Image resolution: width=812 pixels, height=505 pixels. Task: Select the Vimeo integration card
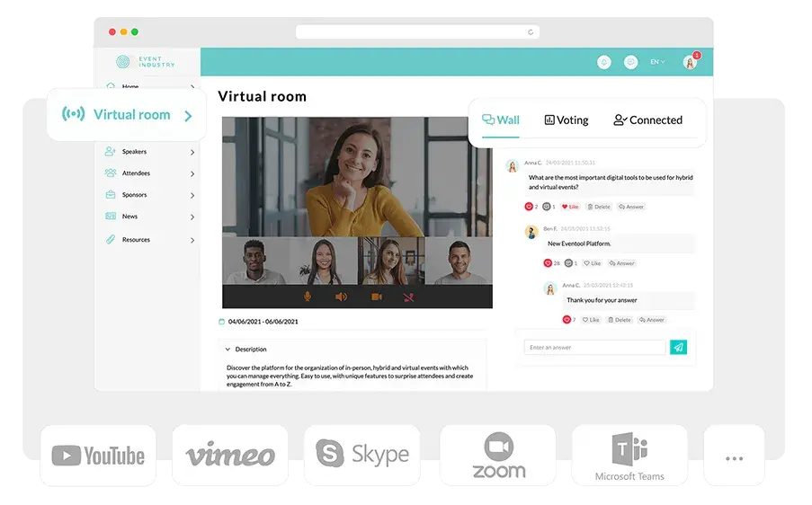[x=230, y=456]
